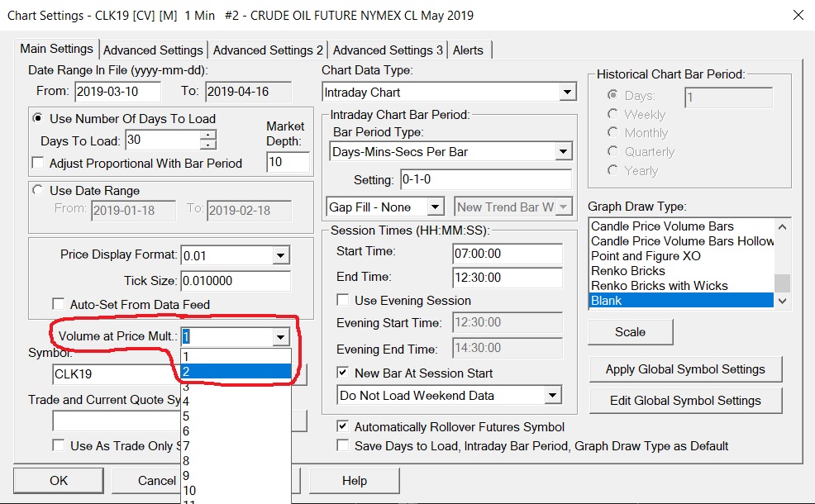This screenshot has width=815, height=504.
Task: Click the bar period Setting field 0-1-0
Action: click(x=485, y=179)
